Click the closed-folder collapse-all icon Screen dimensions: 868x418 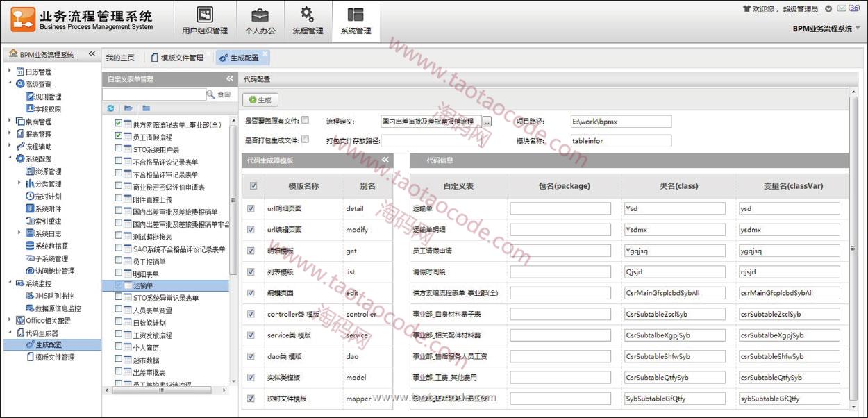pyautogui.click(x=146, y=108)
